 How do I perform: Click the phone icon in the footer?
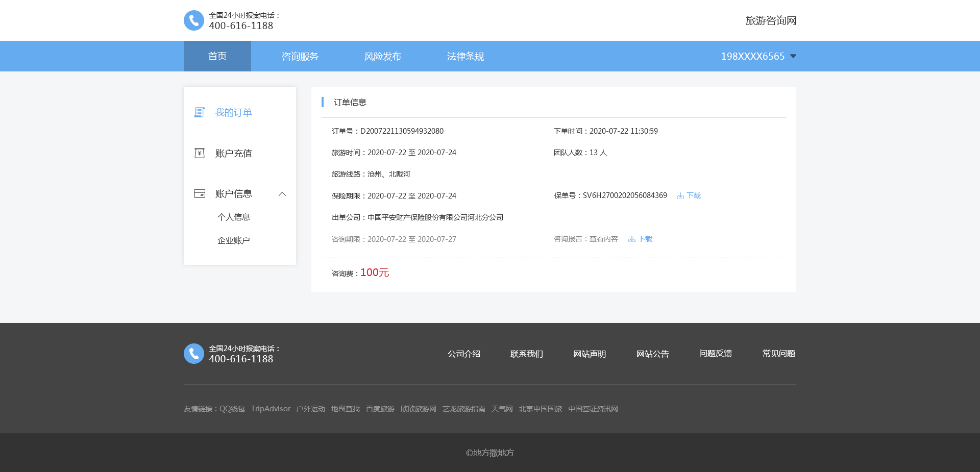[x=193, y=354]
